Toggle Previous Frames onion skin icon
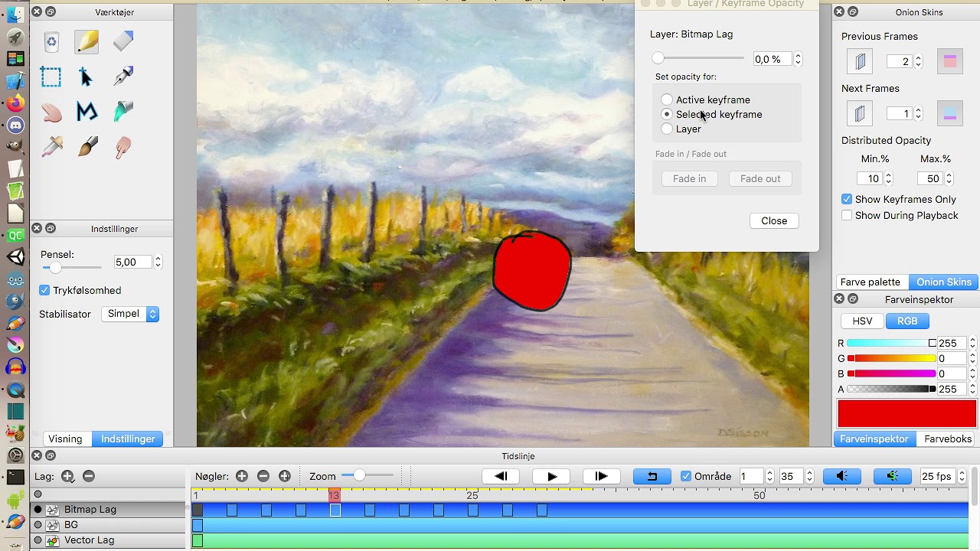Viewport: 980px width, 551px height. pos(860,62)
